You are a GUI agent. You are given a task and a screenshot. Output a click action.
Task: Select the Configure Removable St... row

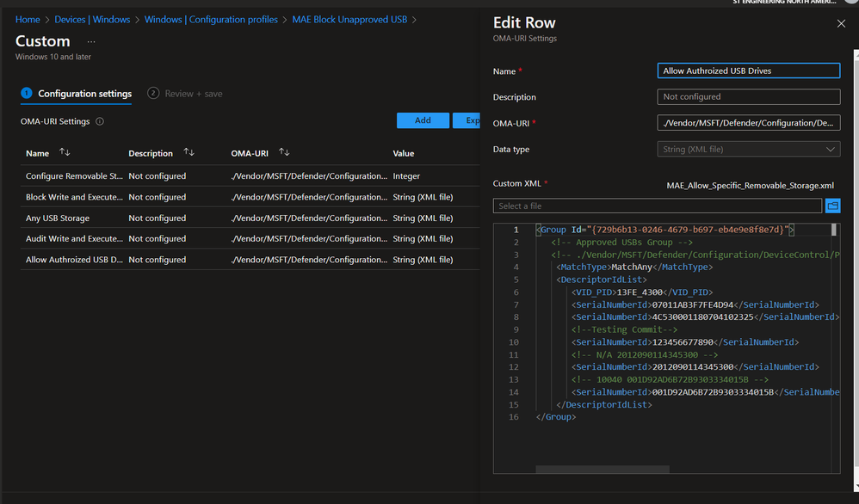(x=250, y=176)
